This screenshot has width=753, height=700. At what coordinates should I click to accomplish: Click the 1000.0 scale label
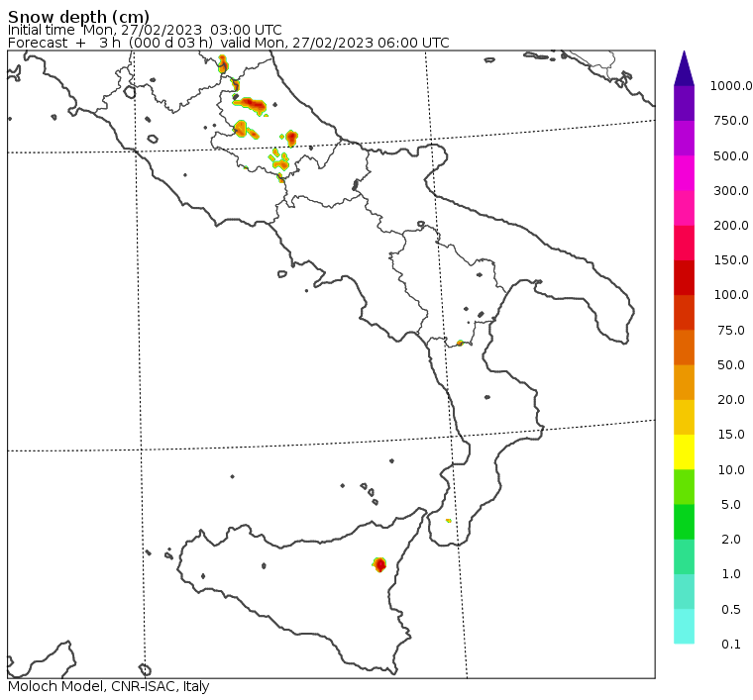(731, 86)
